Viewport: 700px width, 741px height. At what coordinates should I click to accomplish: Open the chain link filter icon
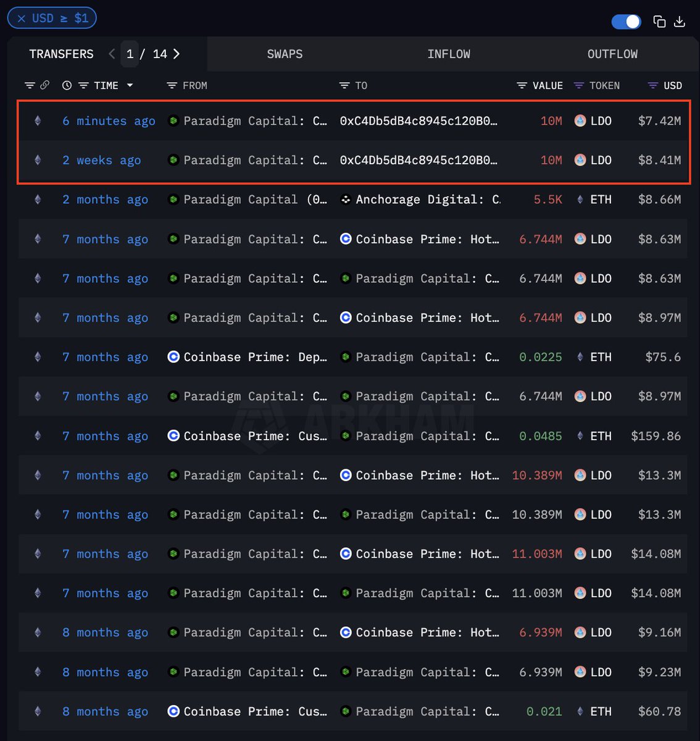(x=44, y=85)
